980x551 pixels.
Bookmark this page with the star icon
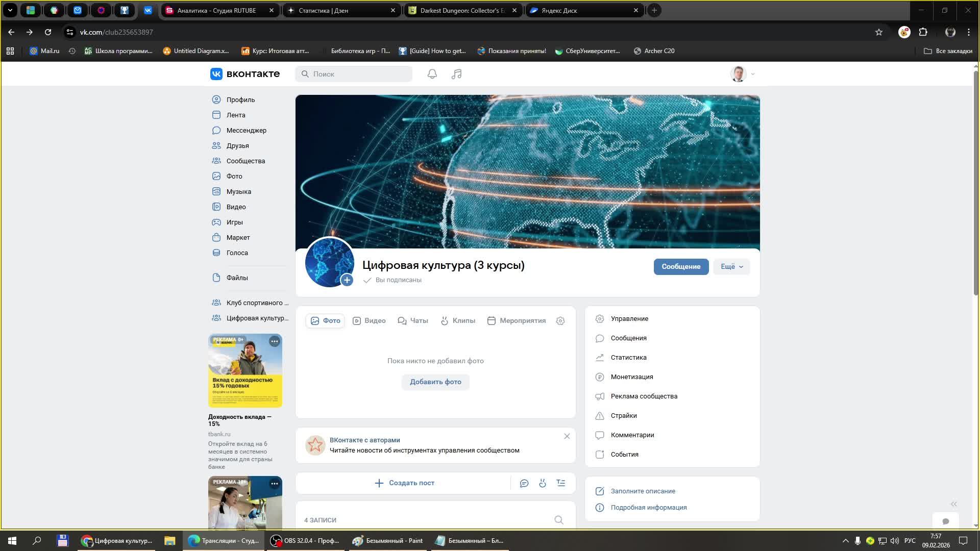pos(878,32)
